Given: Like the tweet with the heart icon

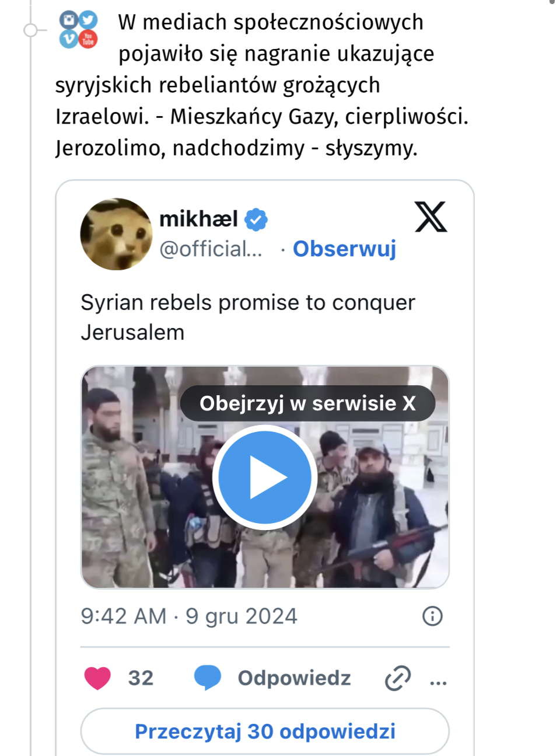Looking at the screenshot, I should click(97, 678).
